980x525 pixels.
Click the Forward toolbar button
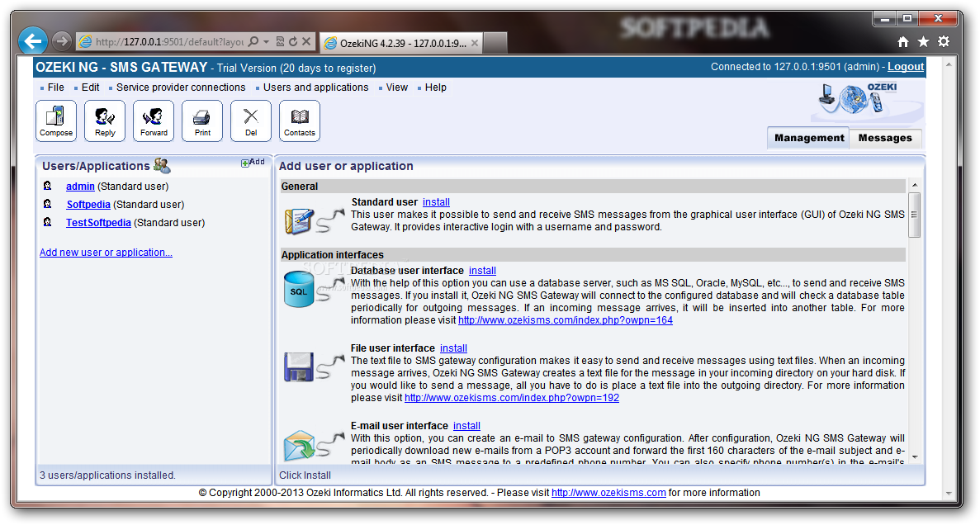point(154,121)
